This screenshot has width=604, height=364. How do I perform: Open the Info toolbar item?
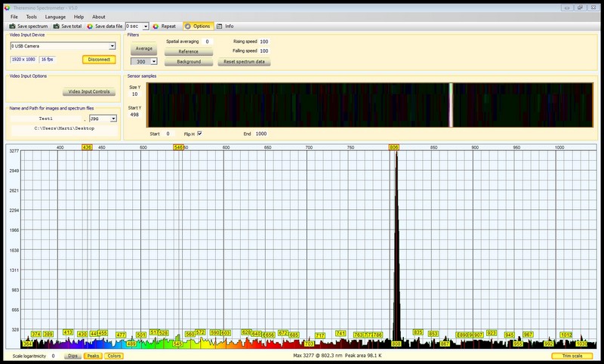point(224,26)
